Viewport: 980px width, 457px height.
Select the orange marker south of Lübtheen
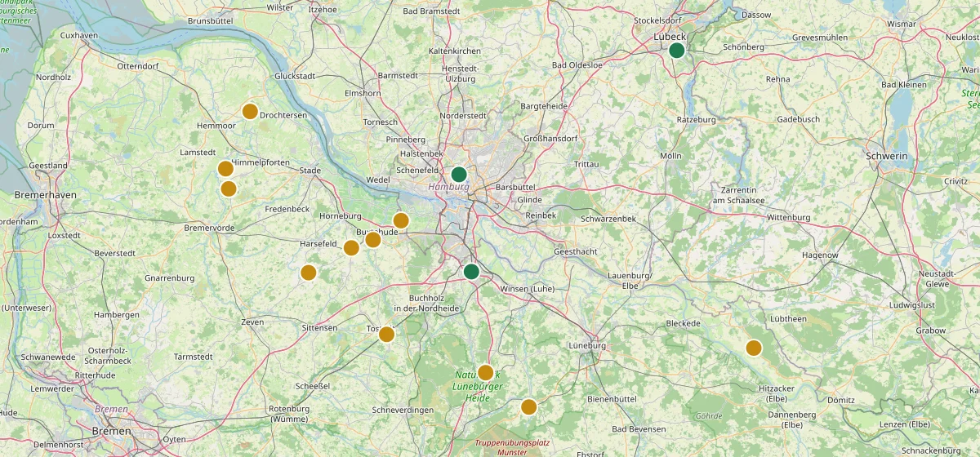point(753,348)
